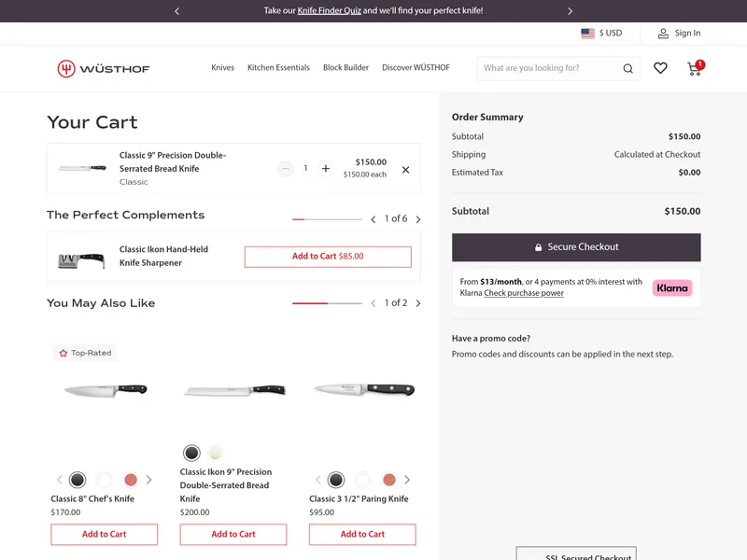Click the Wüsthof logo
747x560 pixels.
point(103,67)
